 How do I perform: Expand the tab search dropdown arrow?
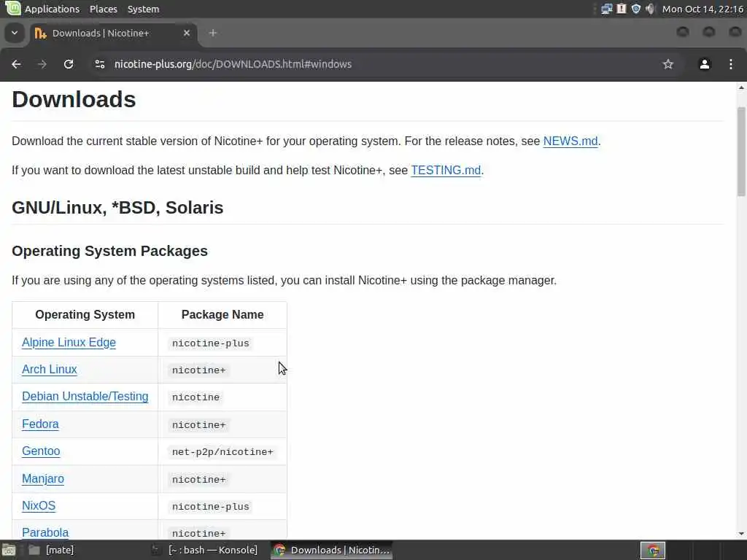15,33
